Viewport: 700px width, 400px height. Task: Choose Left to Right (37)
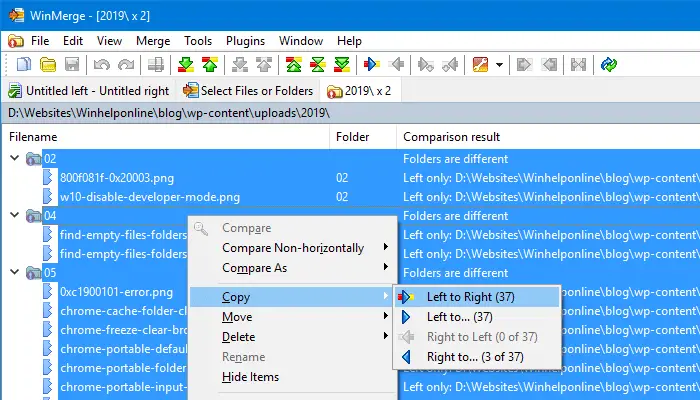click(477, 297)
